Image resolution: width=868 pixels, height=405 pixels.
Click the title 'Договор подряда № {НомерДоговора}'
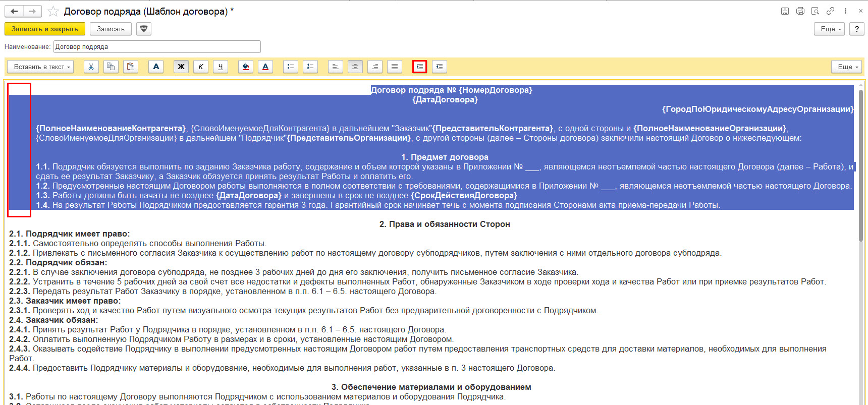[451, 90]
